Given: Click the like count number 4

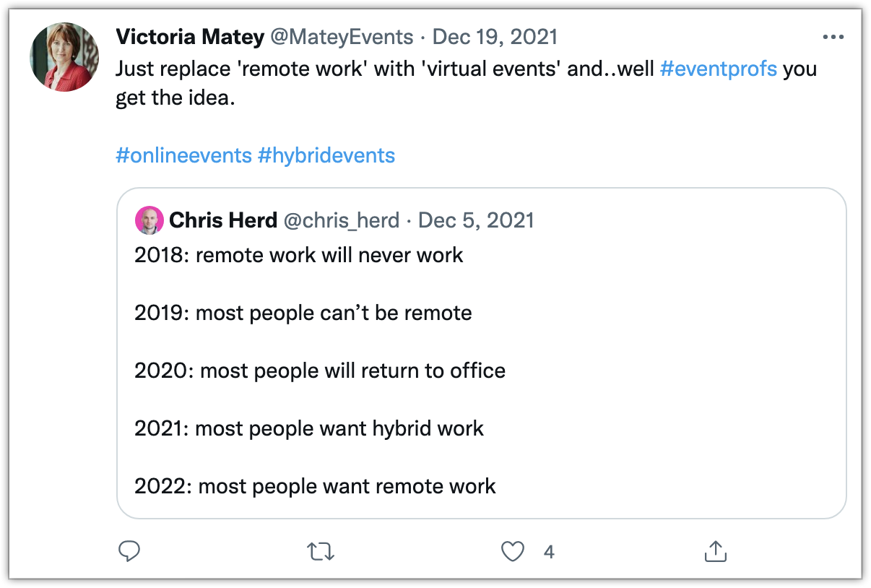Looking at the screenshot, I should click(549, 553).
